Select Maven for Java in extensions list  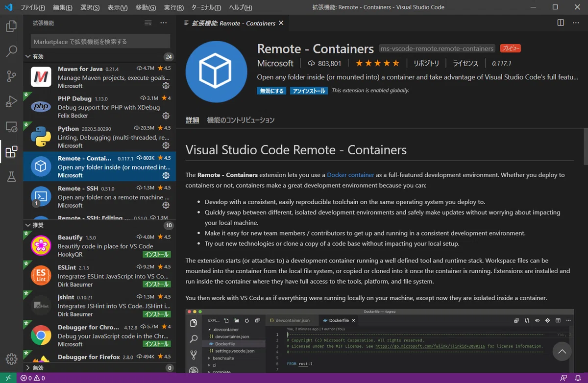coord(99,77)
